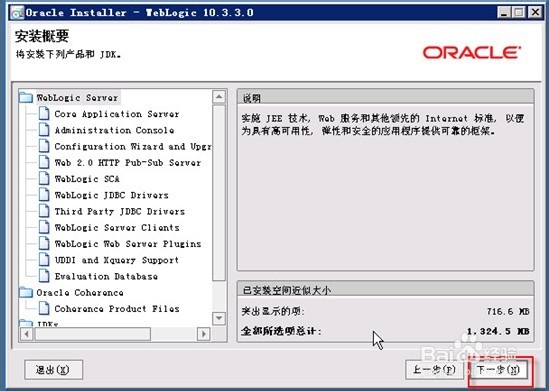Click the tree's vertical scrollbar down arrow
The height and width of the screenshot is (391, 549).
tap(219, 318)
